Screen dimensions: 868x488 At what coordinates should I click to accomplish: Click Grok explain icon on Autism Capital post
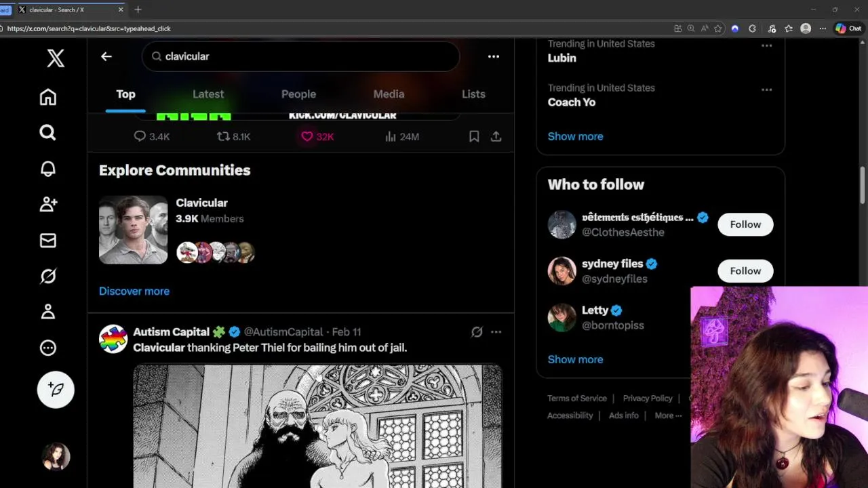[477, 331]
